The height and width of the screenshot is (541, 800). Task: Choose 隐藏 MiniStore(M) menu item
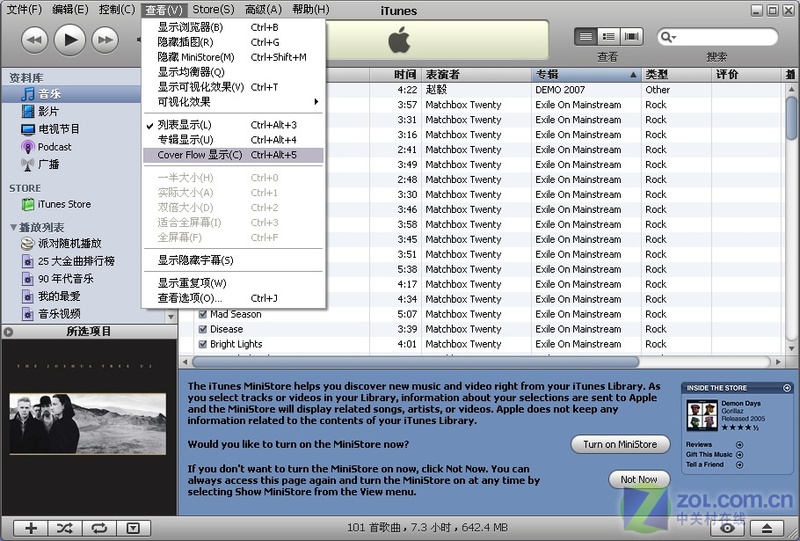point(233,57)
